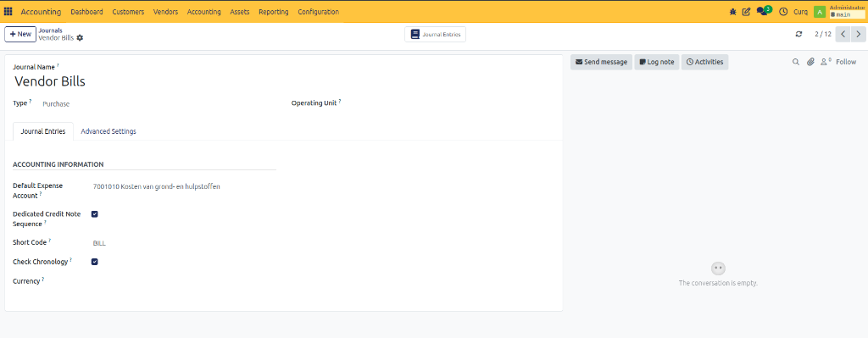
Task: Open the gear actions menu beside Vendor Bills
Action: tap(81, 37)
